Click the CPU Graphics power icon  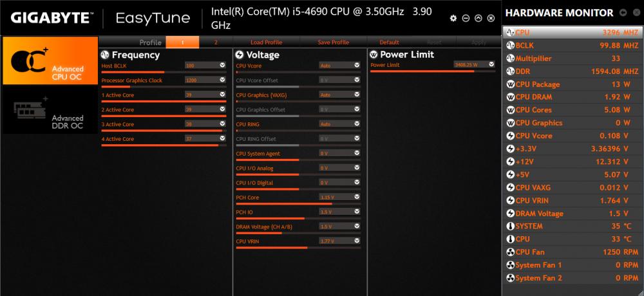[511, 123]
